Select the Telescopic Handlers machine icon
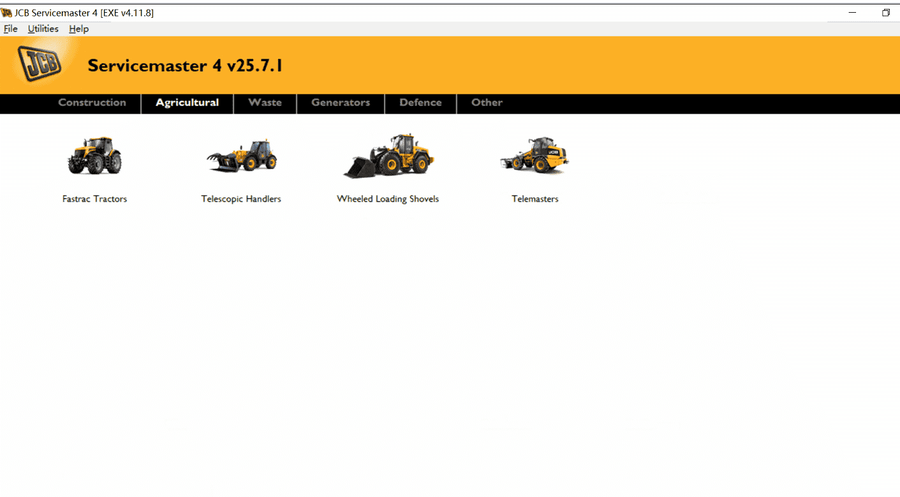This screenshot has width=900, height=497. (x=241, y=156)
